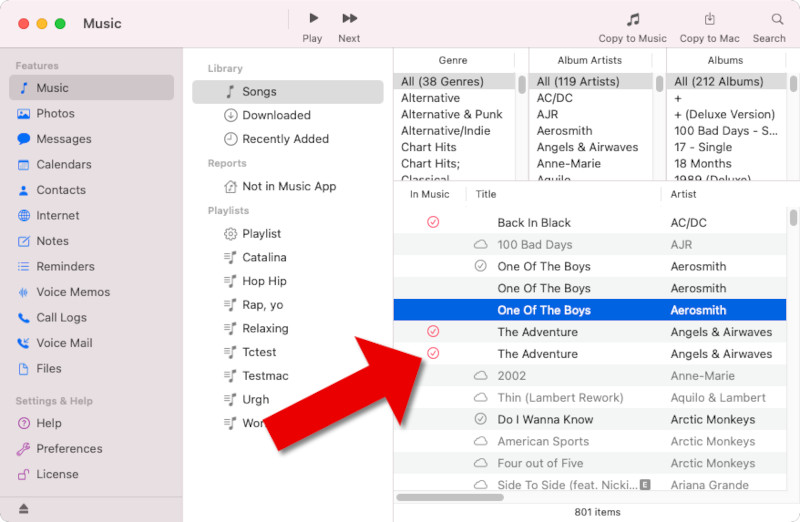This screenshot has width=800, height=522.
Task: Filter by 18 Months album
Action: [x=727, y=163]
